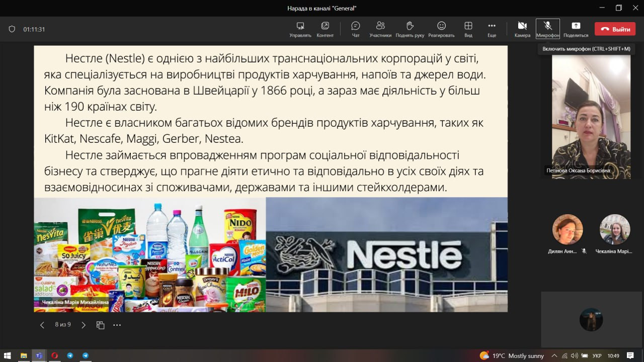Viewport: 644px width, 362px height.
Task: Open the first Telegram taskbar icon
Action: click(70, 355)
